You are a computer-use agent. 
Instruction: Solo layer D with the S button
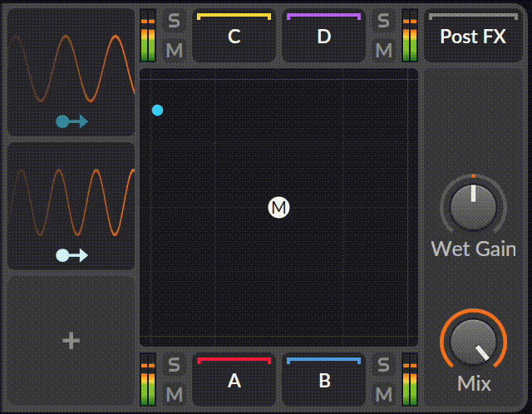383,21
